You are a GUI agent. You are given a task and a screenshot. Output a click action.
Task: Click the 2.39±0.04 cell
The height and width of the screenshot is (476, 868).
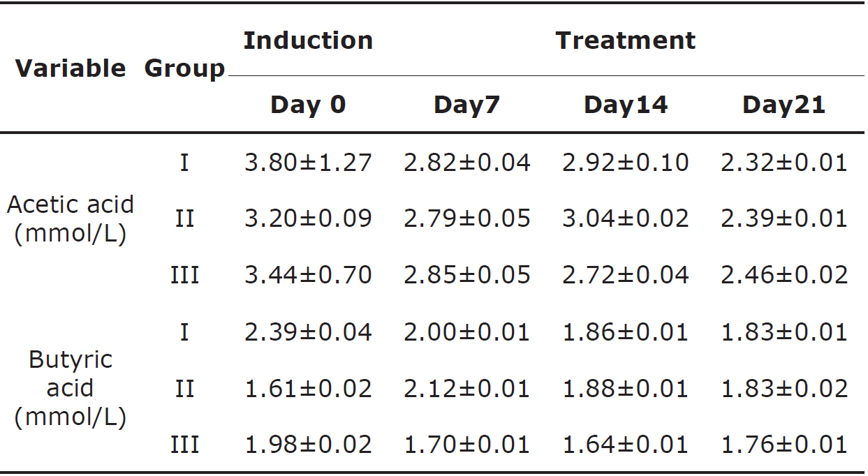[x=308, y=332]
